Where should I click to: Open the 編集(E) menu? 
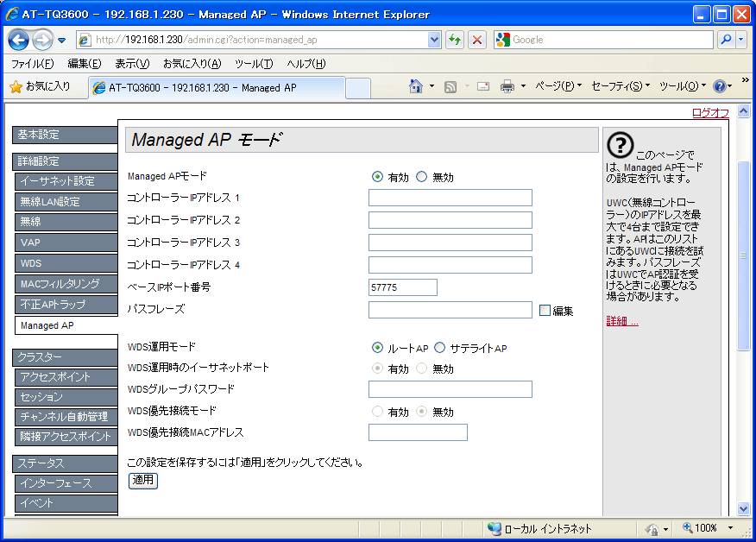point(85,64)
